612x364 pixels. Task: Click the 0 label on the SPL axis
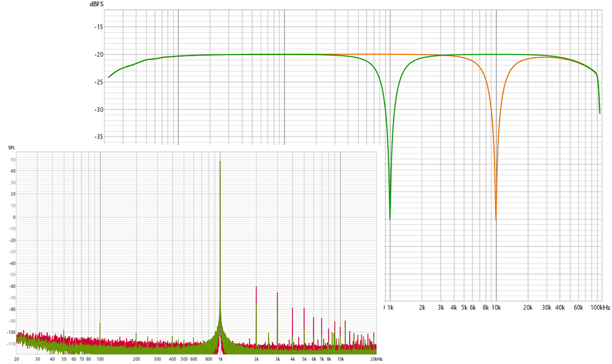tap(13, 217)
